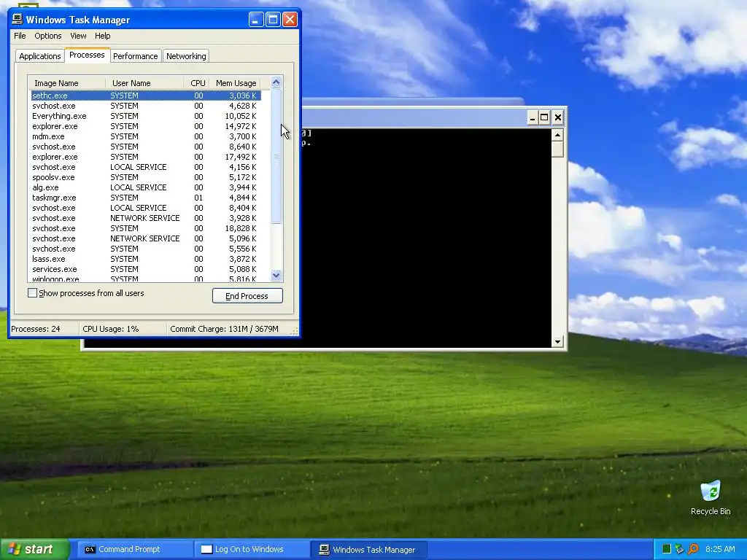The height and width of the screenshot is (560, 747).
Task: Click the orange magnifier search tray icon
Action: tap(693, 549)
